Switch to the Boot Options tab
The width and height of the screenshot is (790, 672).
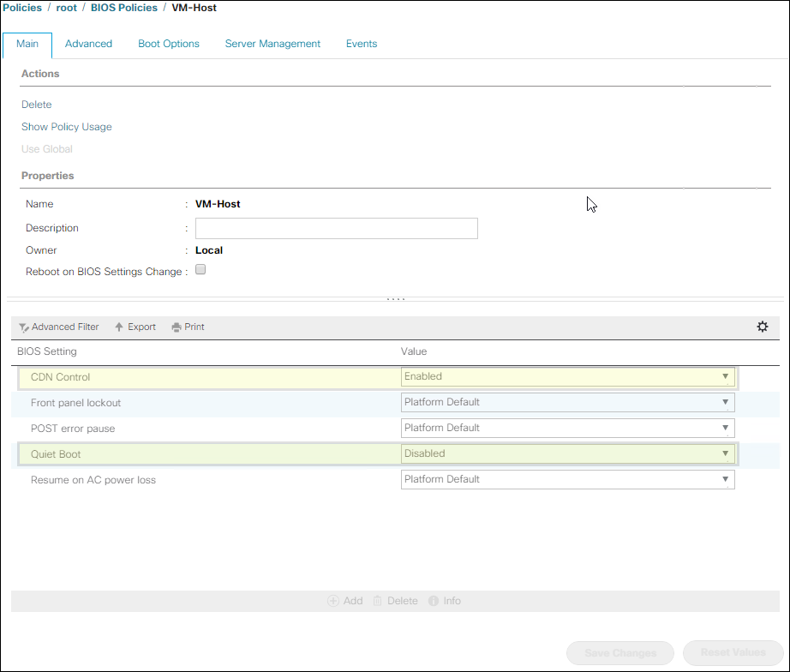click(169, 44)
